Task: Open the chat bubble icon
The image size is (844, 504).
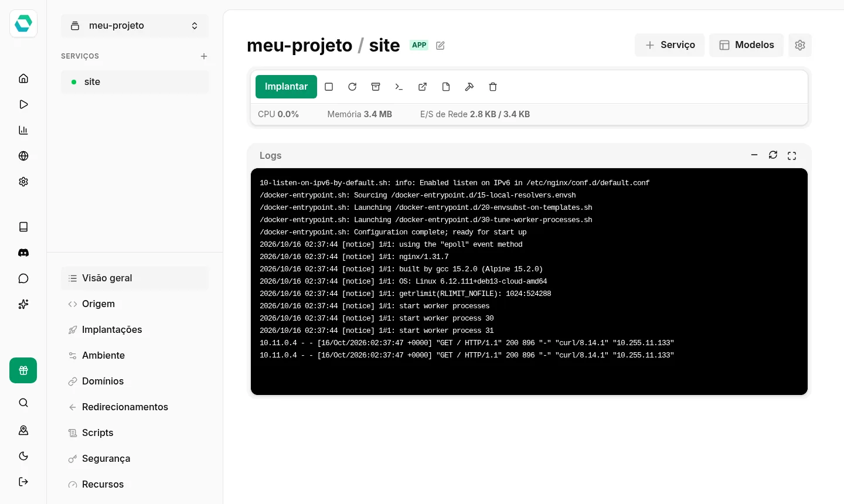Action: [23, 278]
